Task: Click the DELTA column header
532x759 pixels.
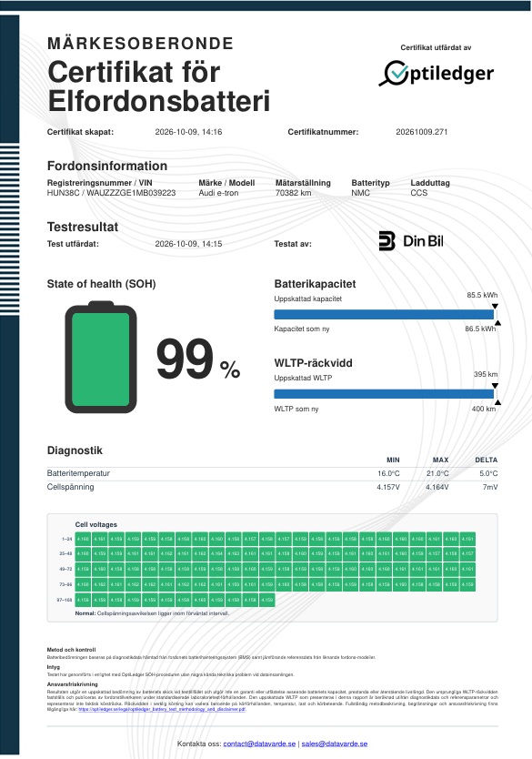Action: [x=486, y=460]
